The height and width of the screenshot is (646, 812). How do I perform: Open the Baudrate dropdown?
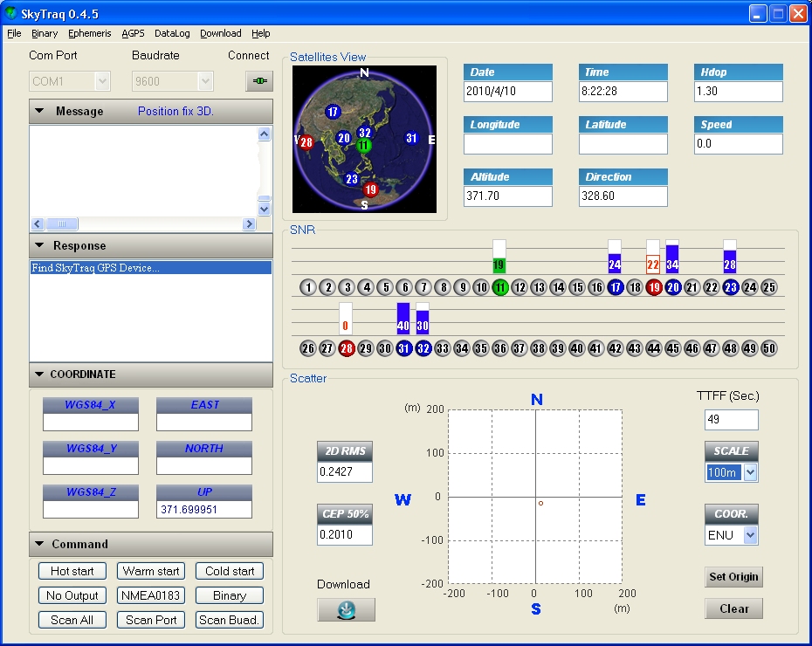205,81
